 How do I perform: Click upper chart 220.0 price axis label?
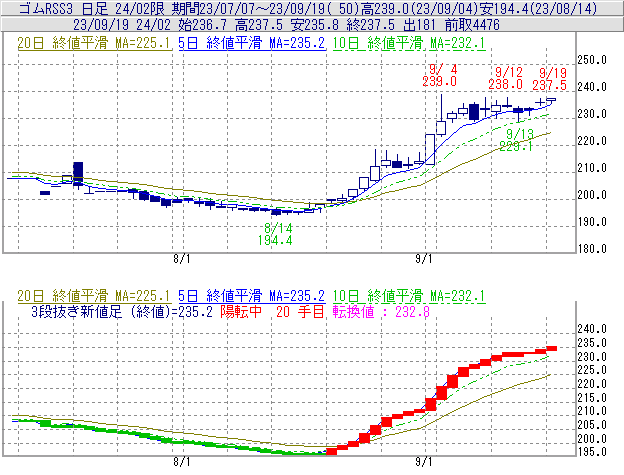(592, 141)
